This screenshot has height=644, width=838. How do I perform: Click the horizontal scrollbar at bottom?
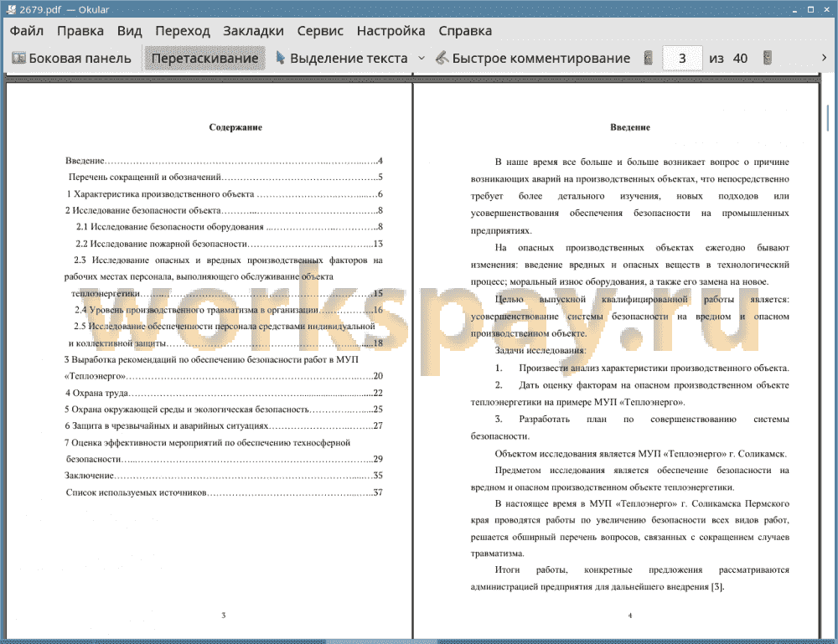[x=380, y=641]
